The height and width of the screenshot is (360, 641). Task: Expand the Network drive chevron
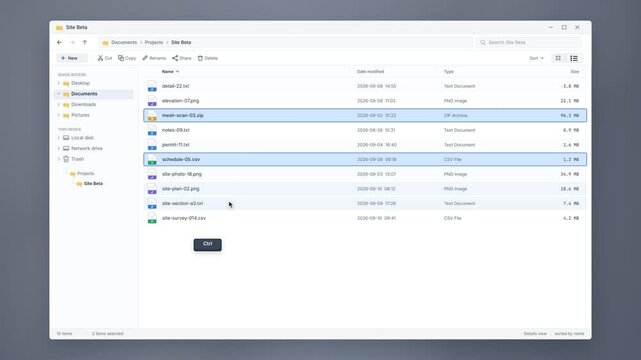[59, 148]
